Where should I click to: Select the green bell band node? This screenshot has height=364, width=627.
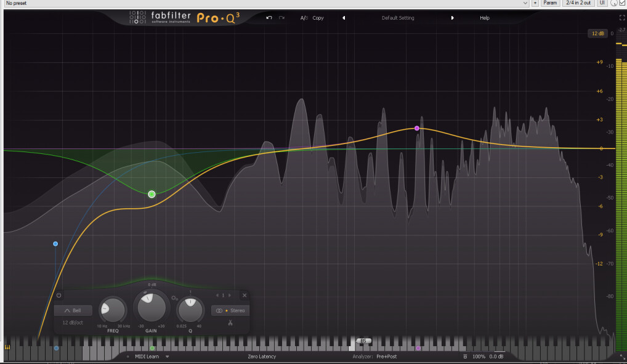pyautogui.click(x=152, y=194)
